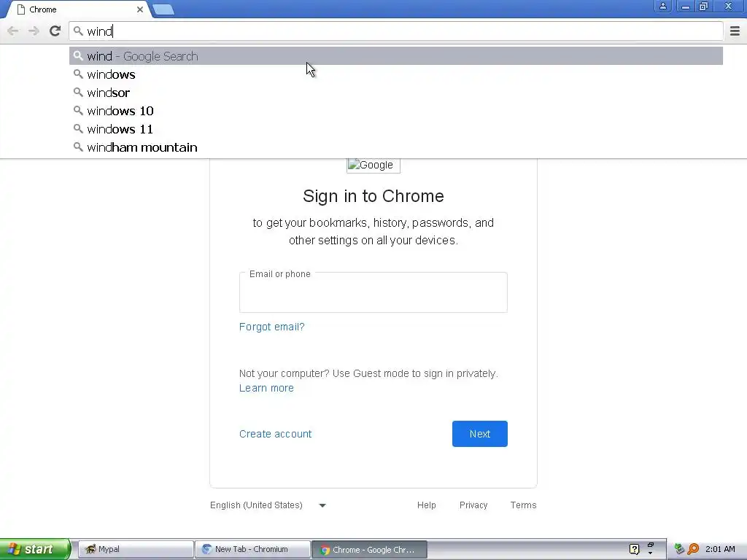Viewport: 747px width, 560px height.
Task: Select the Chrome tab
Action: coord(79,9)
